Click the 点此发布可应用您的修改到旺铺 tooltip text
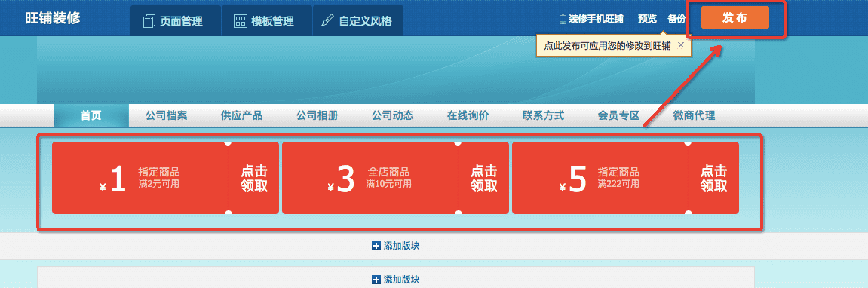The height and width of the screenshot is (288, 868). (x=607, y=46)
